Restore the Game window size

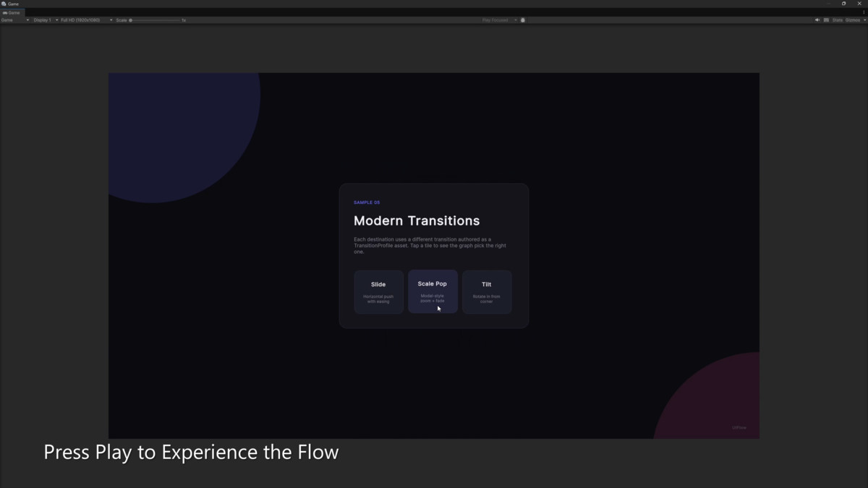[x=843, y=4]
